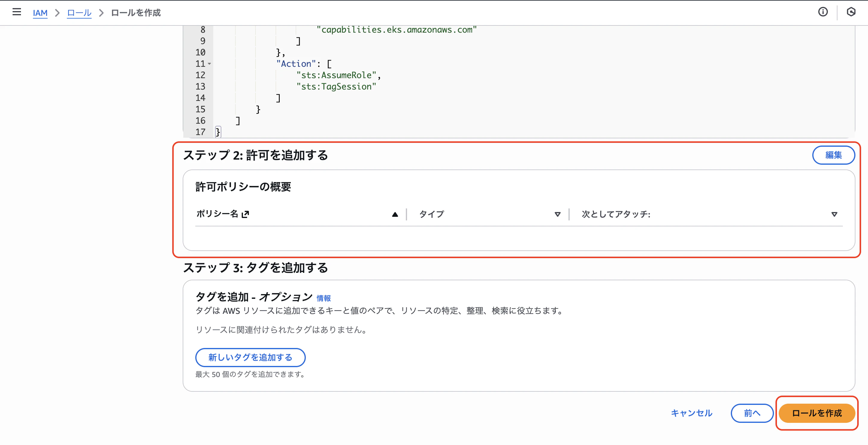The image size is (868, 445).
Task: Click line number 12 in the policy editor
Action: coord(200,75)
